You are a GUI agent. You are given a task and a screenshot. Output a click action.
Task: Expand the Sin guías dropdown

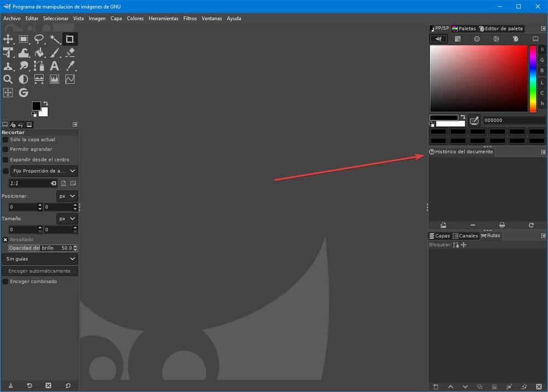tap(40, 259)
